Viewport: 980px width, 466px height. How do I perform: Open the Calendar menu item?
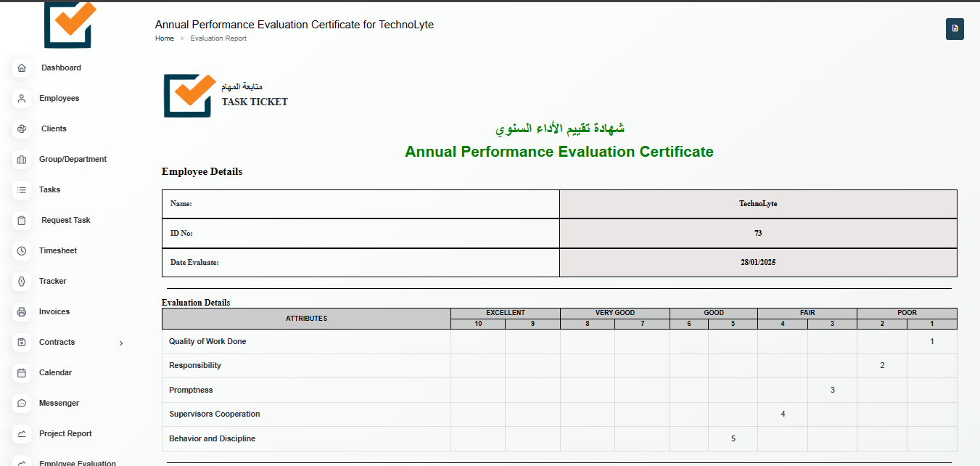55,373
